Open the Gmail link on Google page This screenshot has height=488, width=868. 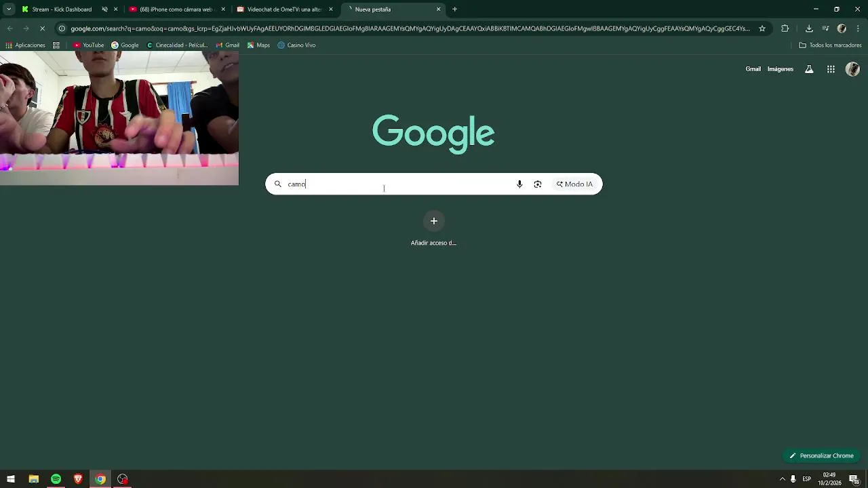tap(753, 69)
